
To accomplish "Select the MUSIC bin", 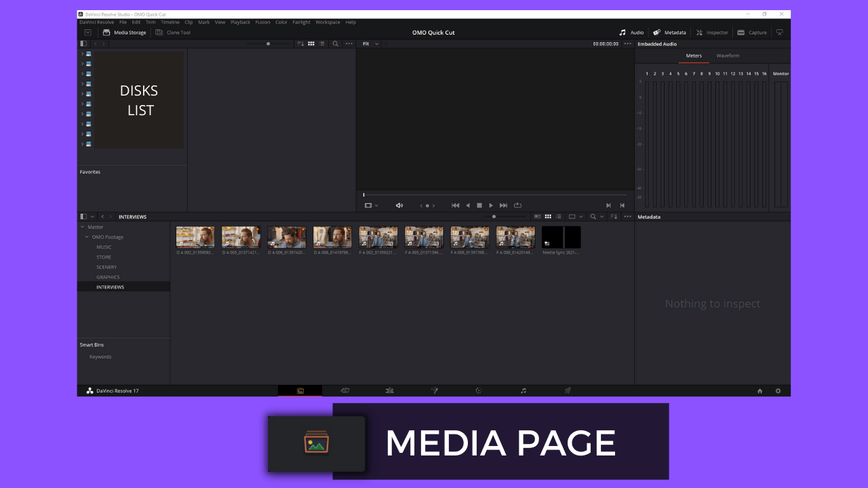I will tap(104, 247).
